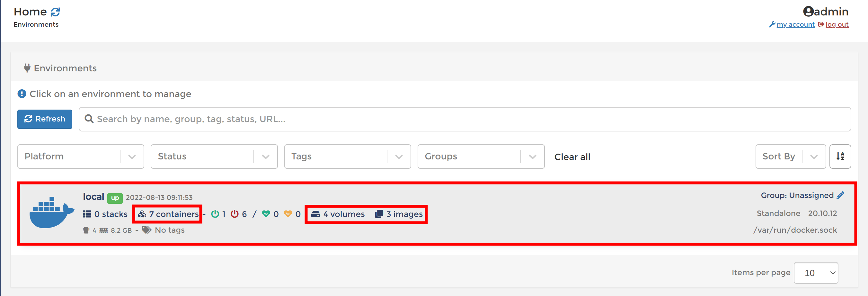Click the refresh icon beside the Home title
The image size is (868, 296).
(x=55, y=12)
